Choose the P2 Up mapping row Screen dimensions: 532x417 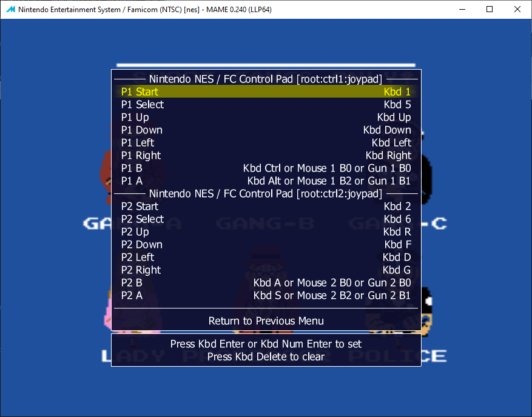266,232
